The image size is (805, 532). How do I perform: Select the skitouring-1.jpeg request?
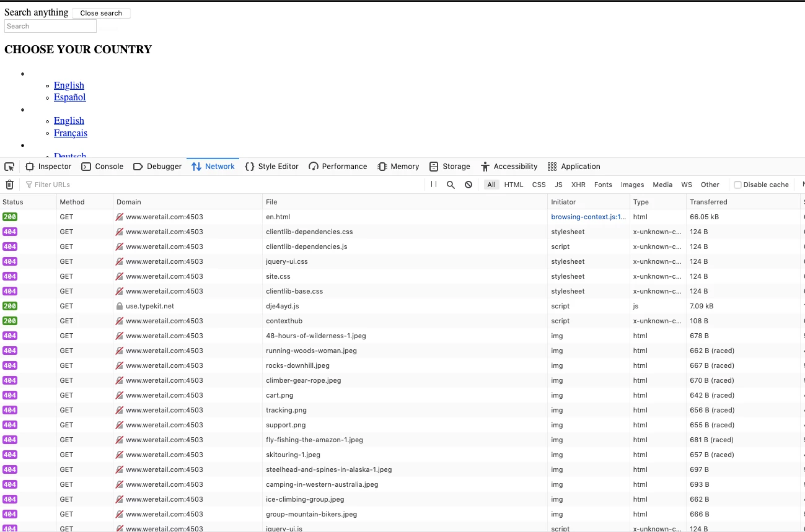402,455
